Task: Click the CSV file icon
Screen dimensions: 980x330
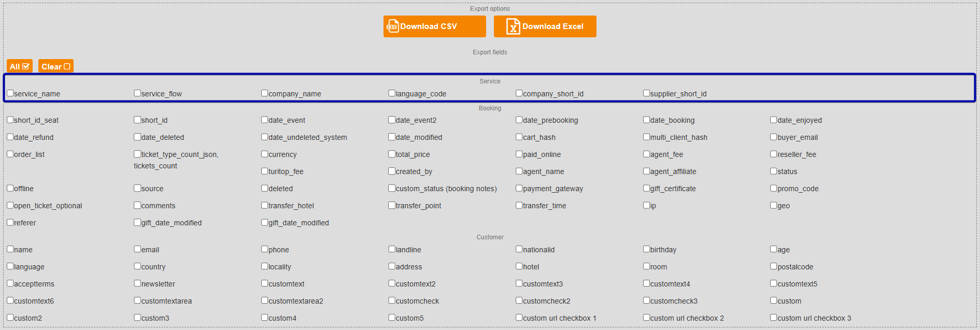Action: click(393, 26)
